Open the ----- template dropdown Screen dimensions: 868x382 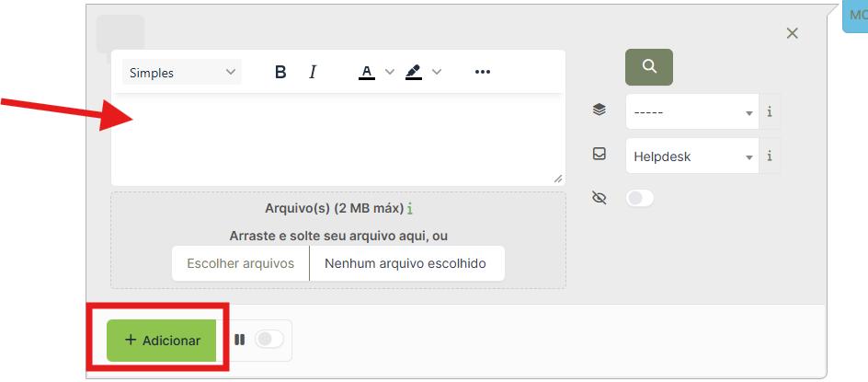692,112
